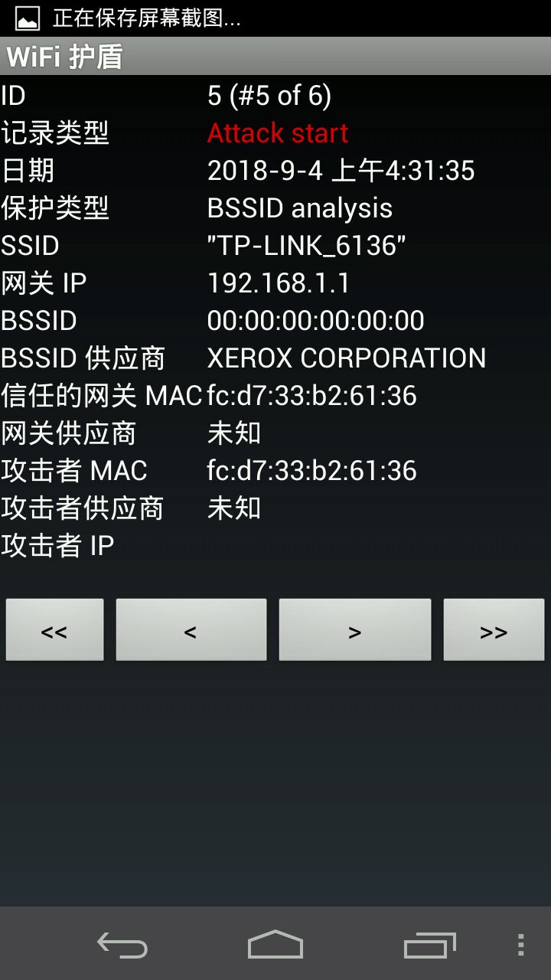Jump to first record with << button
This screenshot has height=980, width=551.
click(x=54, y=630)
